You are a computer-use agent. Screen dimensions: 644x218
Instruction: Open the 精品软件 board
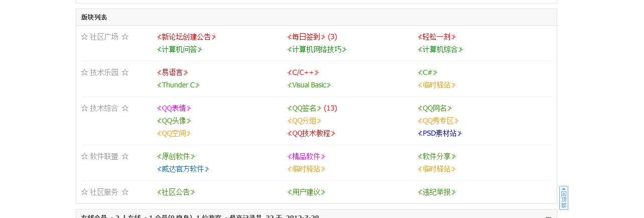[306, 156]
